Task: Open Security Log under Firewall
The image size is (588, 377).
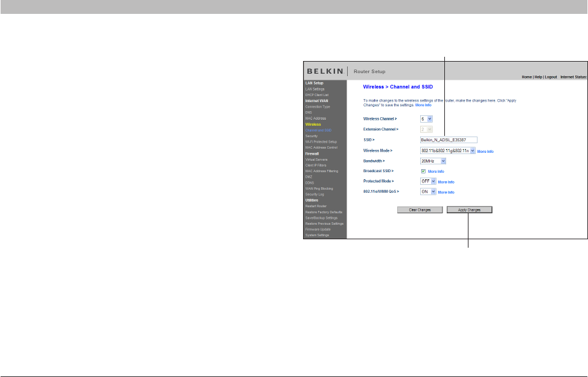Action: pos(315,195)
